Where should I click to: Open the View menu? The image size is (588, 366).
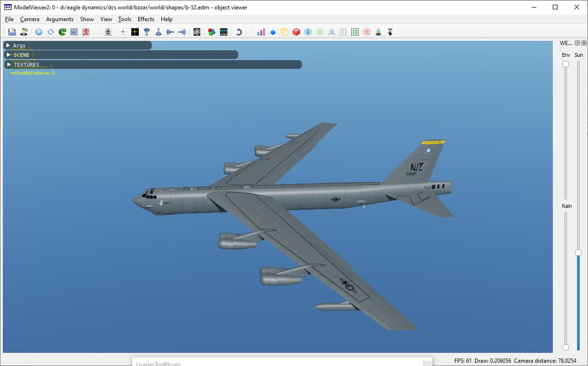106,19
